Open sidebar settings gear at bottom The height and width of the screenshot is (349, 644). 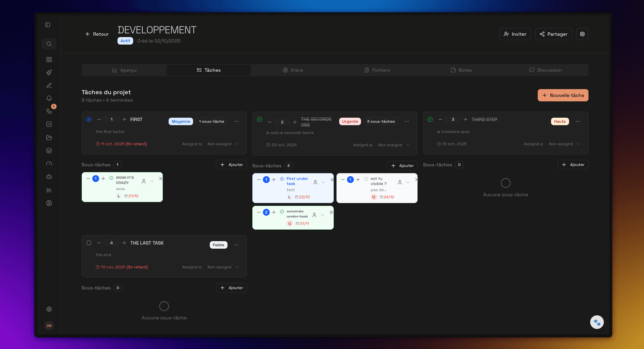(49, 309)
